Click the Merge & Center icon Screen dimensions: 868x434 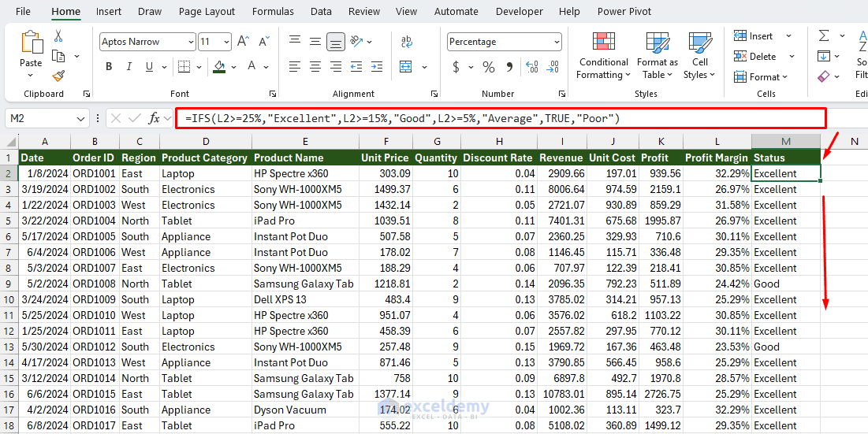coord(406,67)
